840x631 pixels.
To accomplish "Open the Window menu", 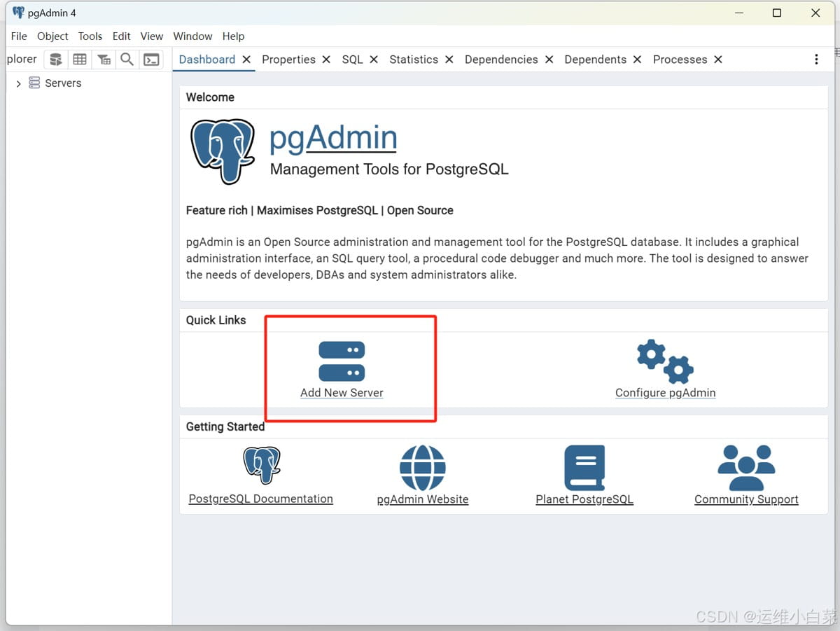I will point(192,36).
